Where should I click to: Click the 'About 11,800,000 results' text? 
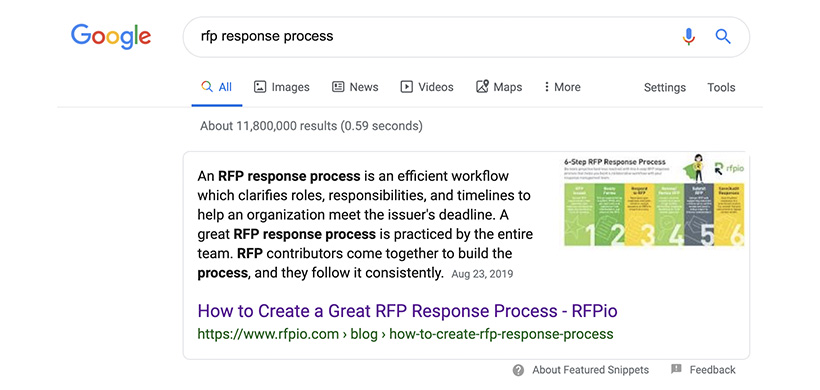(311, 126)
